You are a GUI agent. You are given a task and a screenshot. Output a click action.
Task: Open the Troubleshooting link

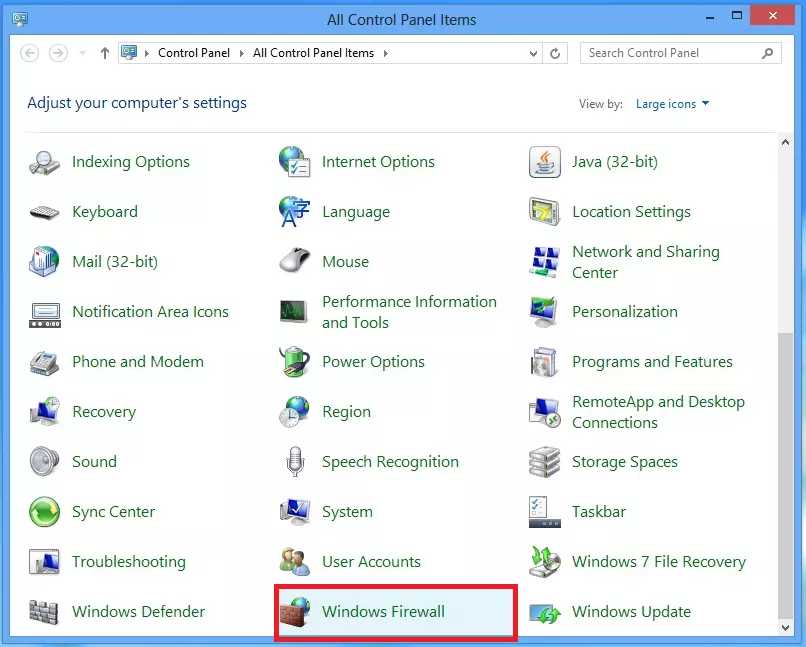(129, 562)
